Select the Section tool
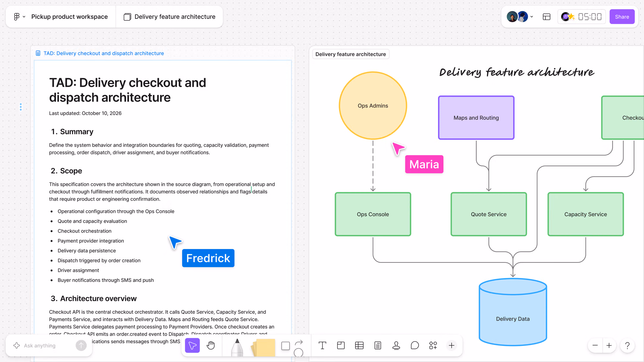The height and width of the screenshot is (362, 644). pos(341,346)
